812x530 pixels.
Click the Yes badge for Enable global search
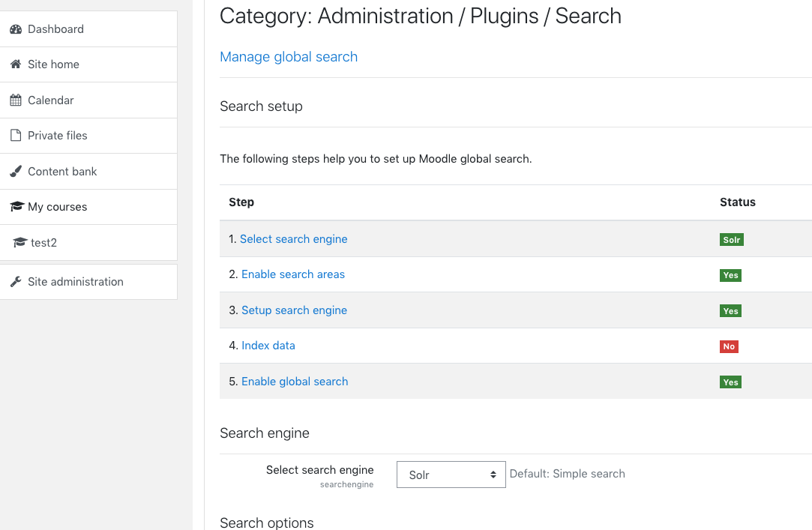tap(730, 382)
